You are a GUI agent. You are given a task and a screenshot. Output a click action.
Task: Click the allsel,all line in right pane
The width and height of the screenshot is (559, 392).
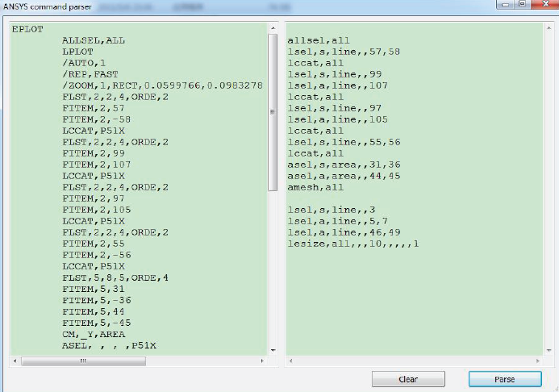[319, 40]
